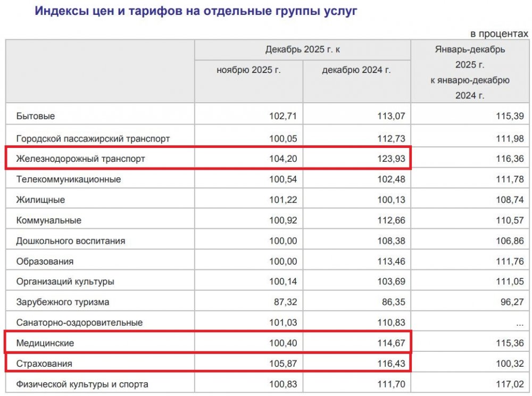Click the 'Бытовые' row label
The height and width of the screenshot is (396, 532).
pos(36,116)
